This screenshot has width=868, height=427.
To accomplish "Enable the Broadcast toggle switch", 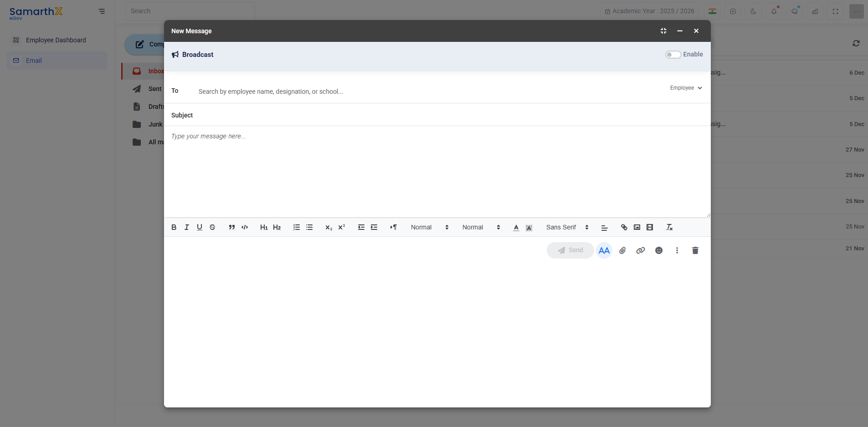I will (x=673, y=55).
